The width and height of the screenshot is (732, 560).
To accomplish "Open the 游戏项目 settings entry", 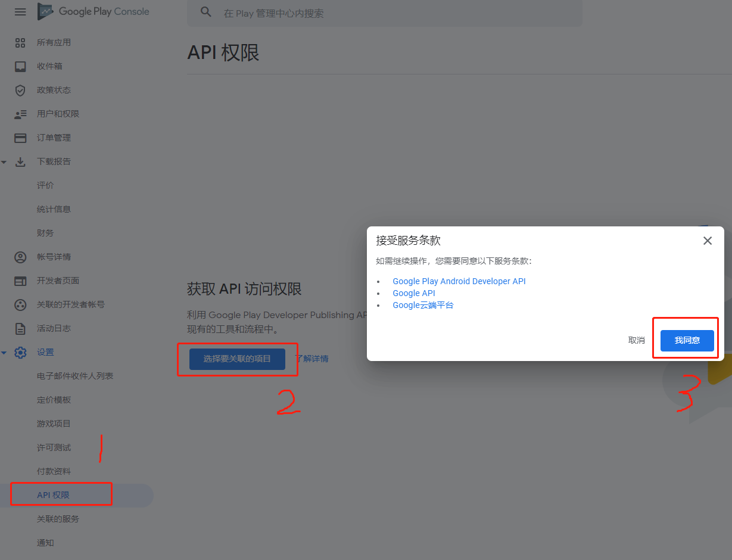I will [55, 423].
